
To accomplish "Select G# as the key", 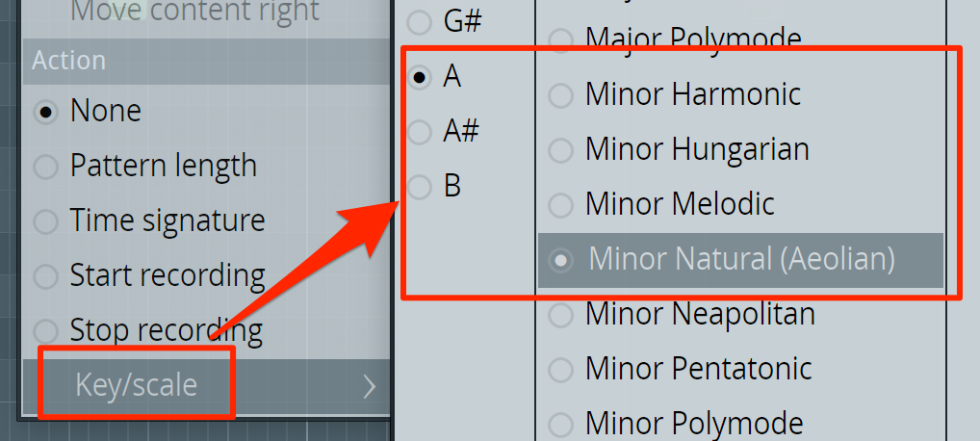I will coord(466,23).
